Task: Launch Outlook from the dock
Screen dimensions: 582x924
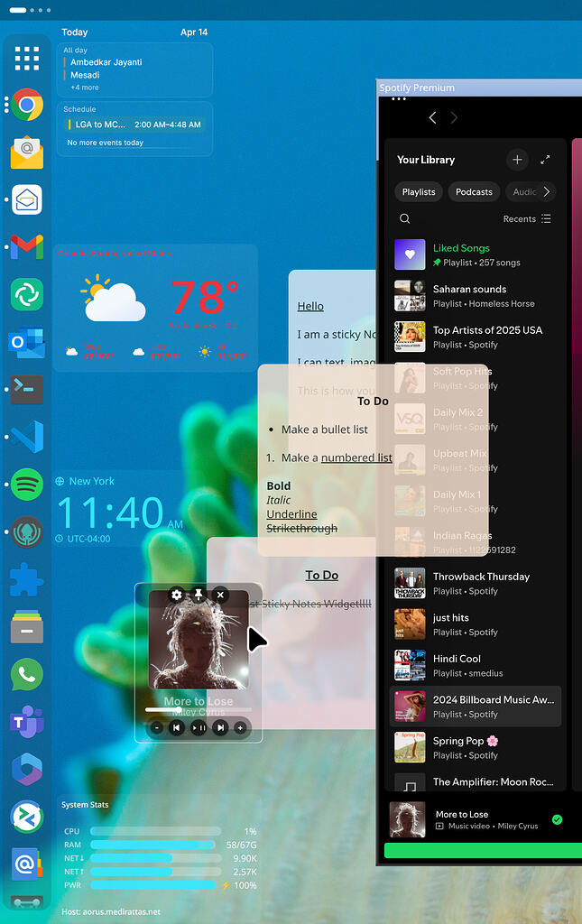Action: [27, 342]
